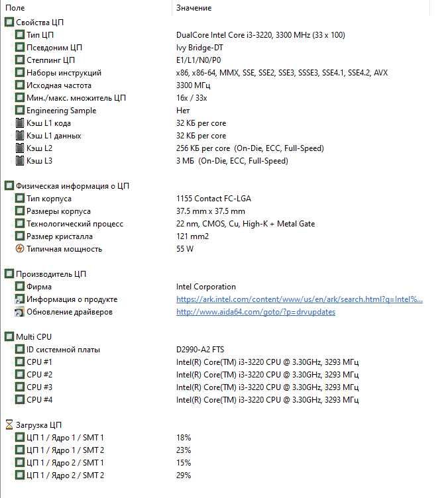The image size is (448, 498).
Task: Select the 'CPU #4' row label
Action: tap(39, 400)
